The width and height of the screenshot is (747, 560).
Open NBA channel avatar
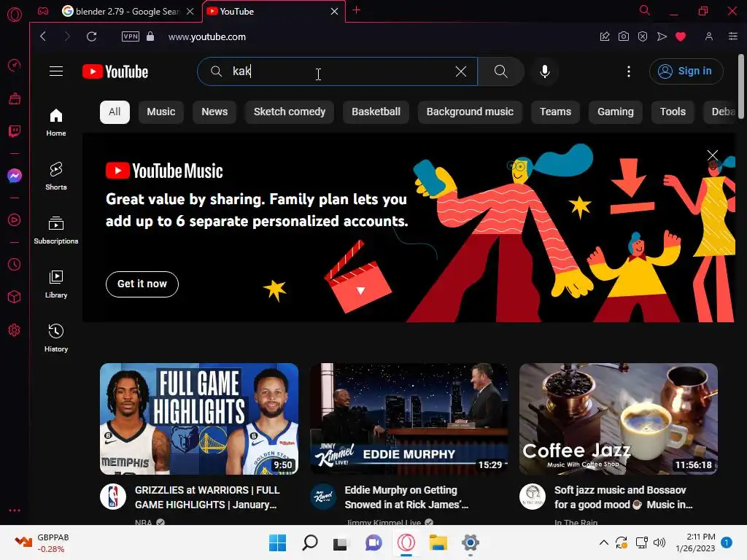(x=113, y=497)
